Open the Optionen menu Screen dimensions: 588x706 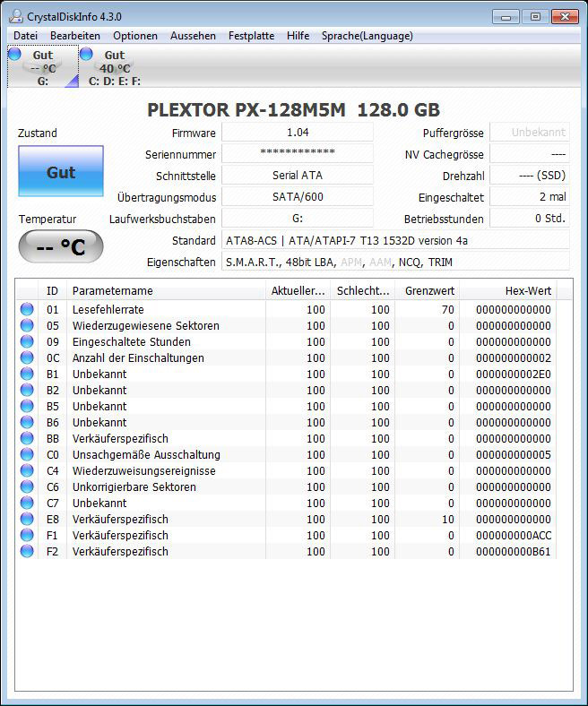click(x=135, y=36)
